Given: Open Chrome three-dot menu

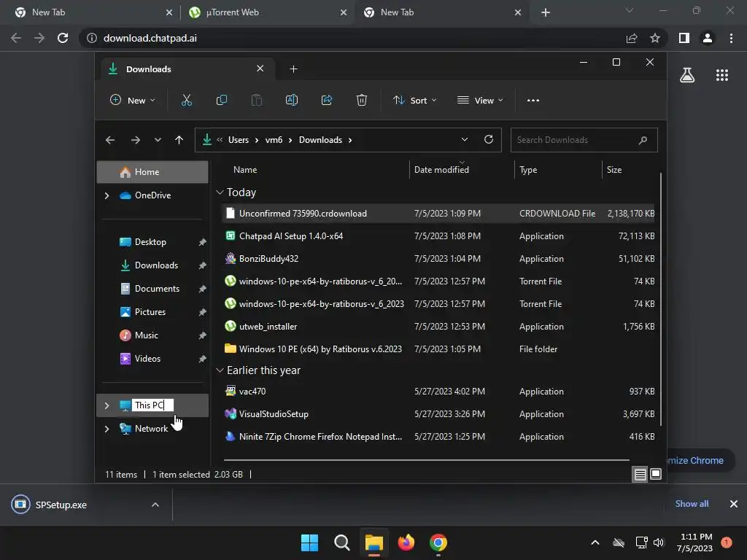Looking at the screenshot, I should [731, 38].
